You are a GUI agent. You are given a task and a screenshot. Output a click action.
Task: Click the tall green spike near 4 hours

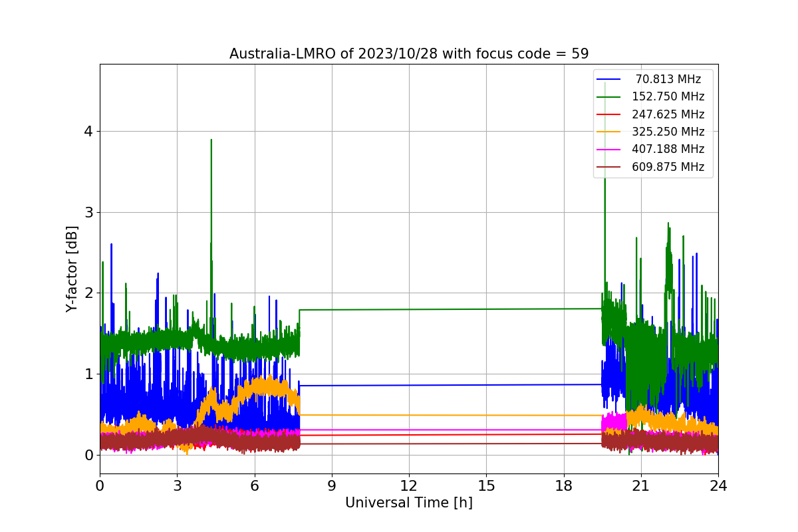point(211,199)
